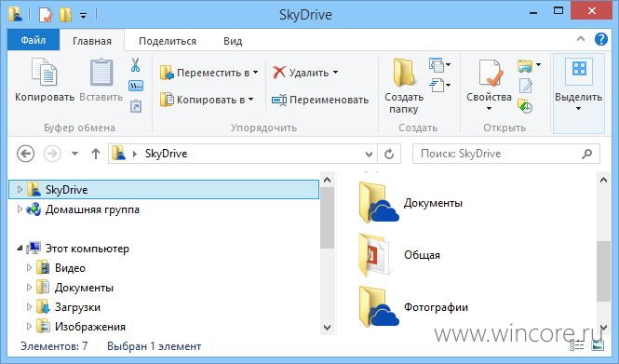
Task: Click the red X Delete (Удалить) icon
Action: click(x=279, y=73)
